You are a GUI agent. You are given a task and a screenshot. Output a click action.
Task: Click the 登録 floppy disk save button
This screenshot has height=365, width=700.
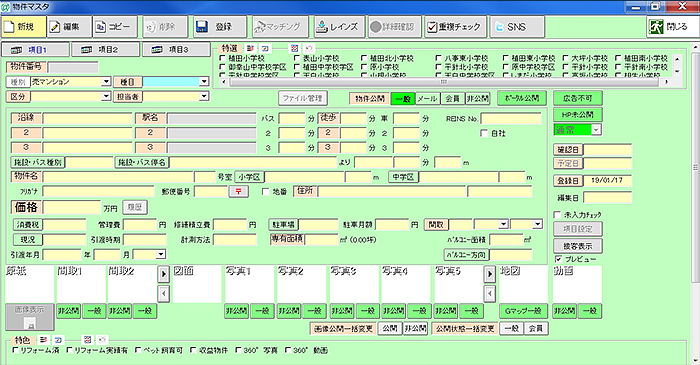click(220, 27)
